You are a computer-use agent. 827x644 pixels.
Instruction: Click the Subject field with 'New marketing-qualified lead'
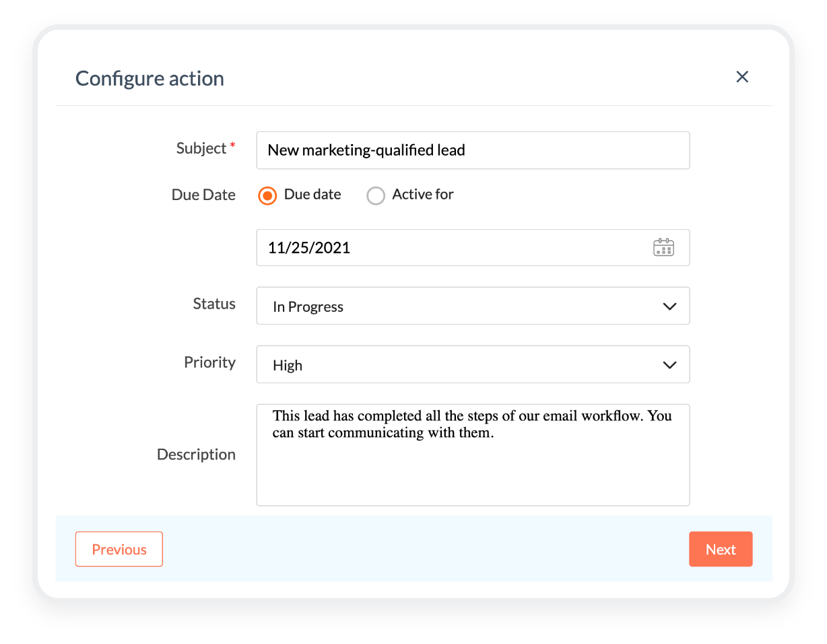click(473, 150)
